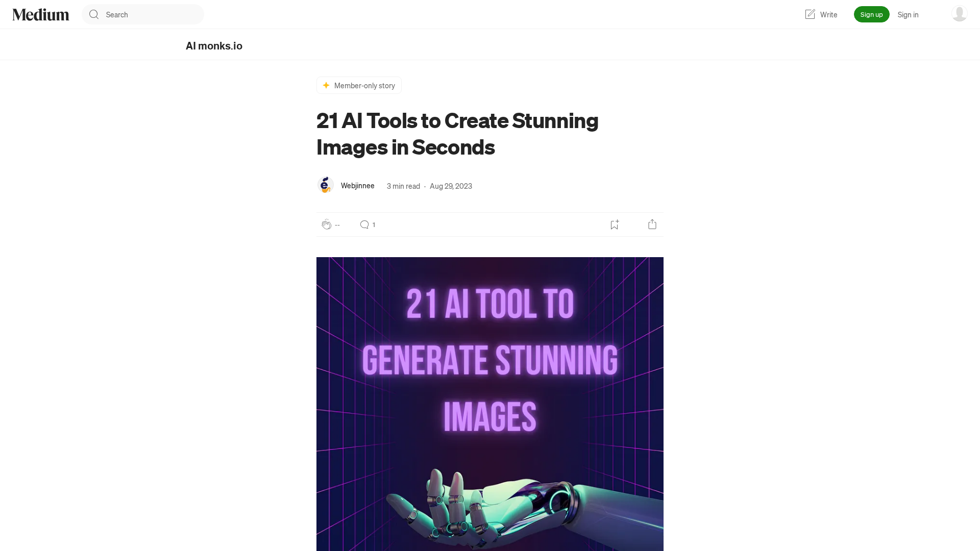Clap for the story
The image size is (980, 551).
[x=327, y=224]
